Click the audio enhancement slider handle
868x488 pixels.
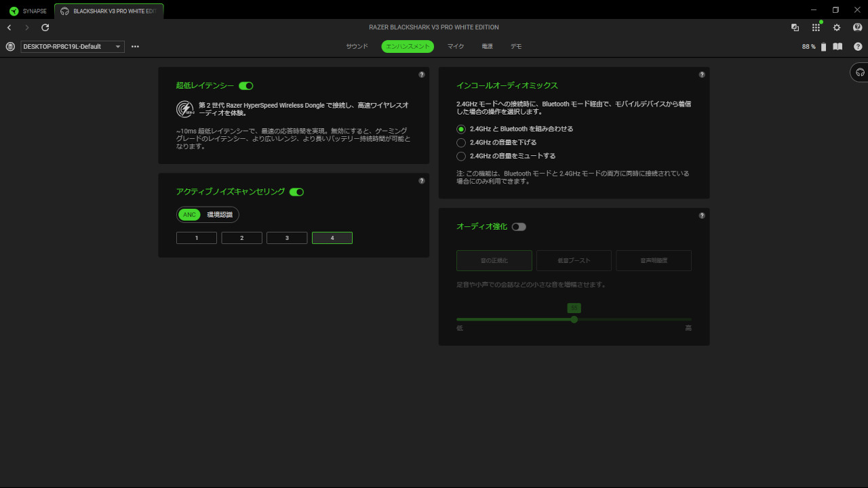point(574,319)
